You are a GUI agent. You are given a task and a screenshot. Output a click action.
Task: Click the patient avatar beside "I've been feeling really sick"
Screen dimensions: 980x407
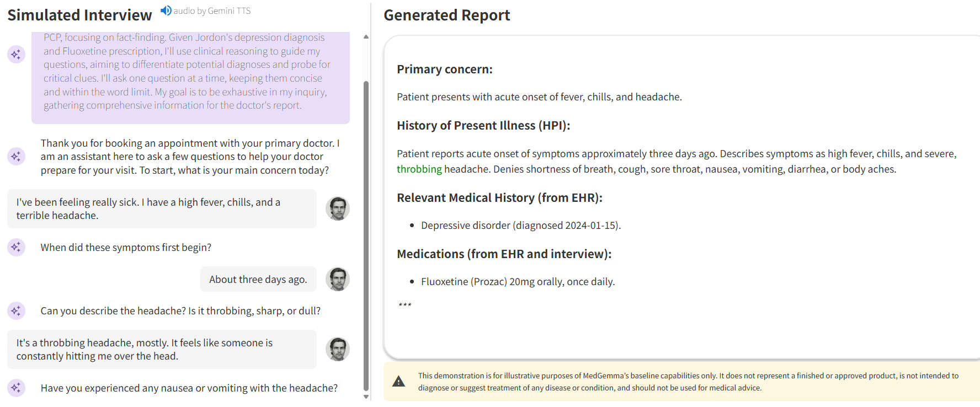click(337, 208)
